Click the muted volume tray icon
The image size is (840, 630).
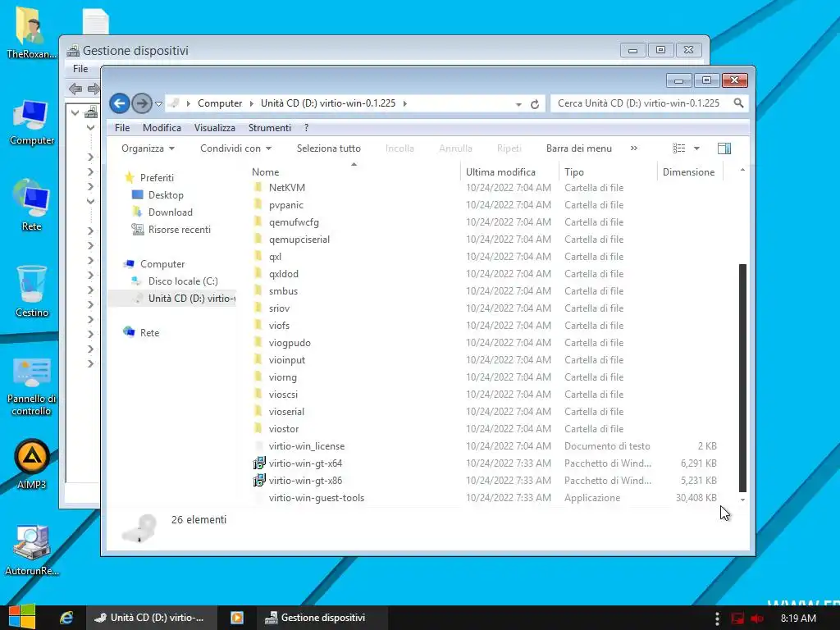point(757,619)
